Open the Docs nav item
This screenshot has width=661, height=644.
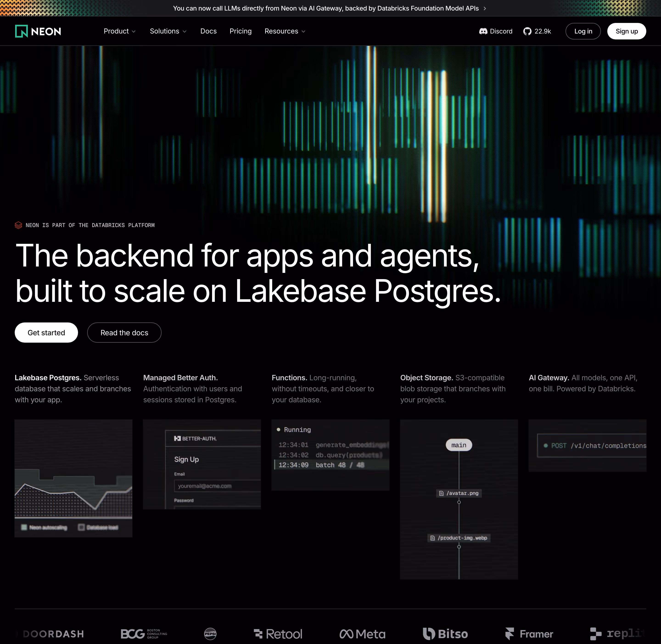coord(208,31)
